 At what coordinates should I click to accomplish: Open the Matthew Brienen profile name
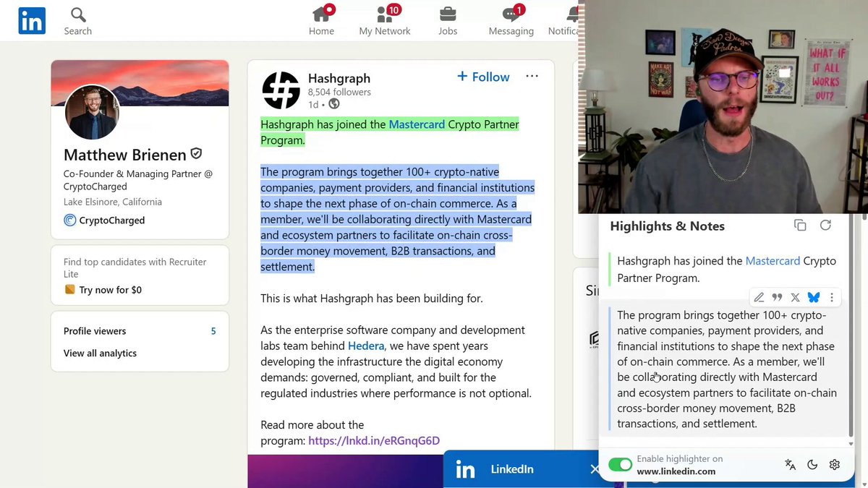(125, 155)
